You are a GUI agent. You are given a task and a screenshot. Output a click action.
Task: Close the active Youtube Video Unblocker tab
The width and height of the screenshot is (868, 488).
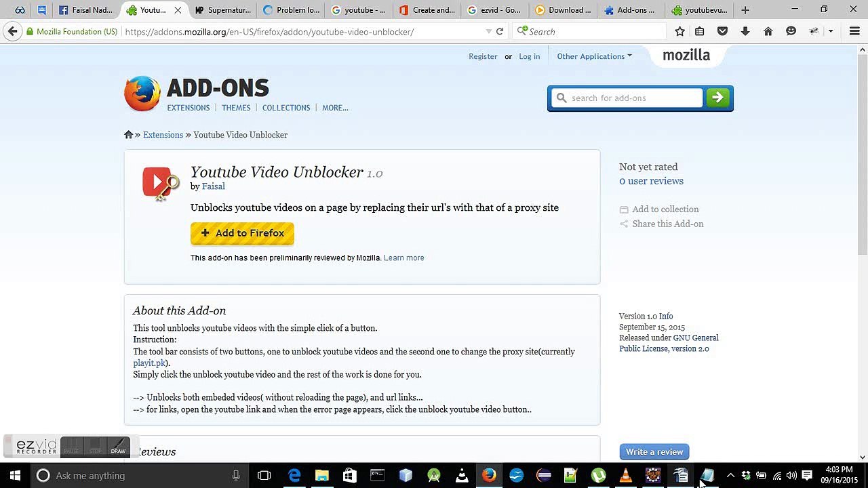coord(178,10)
